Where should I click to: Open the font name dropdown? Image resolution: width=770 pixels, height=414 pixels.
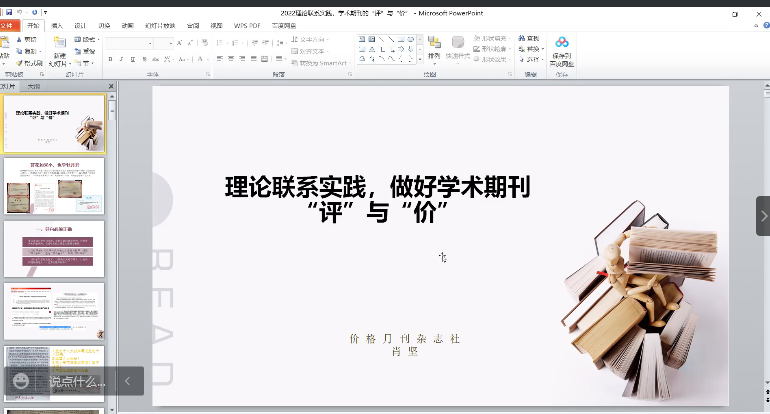point(148,44)
